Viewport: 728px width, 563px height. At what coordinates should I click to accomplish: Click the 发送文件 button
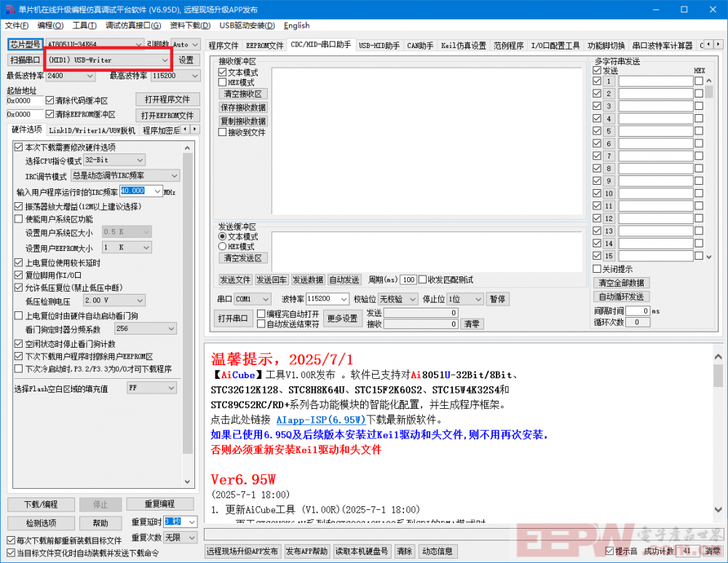point(235,279)
